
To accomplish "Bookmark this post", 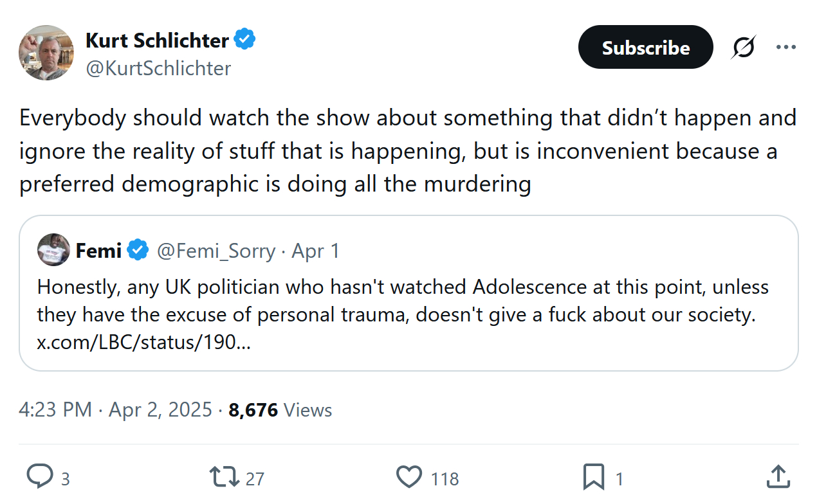I will coord(593,477).
